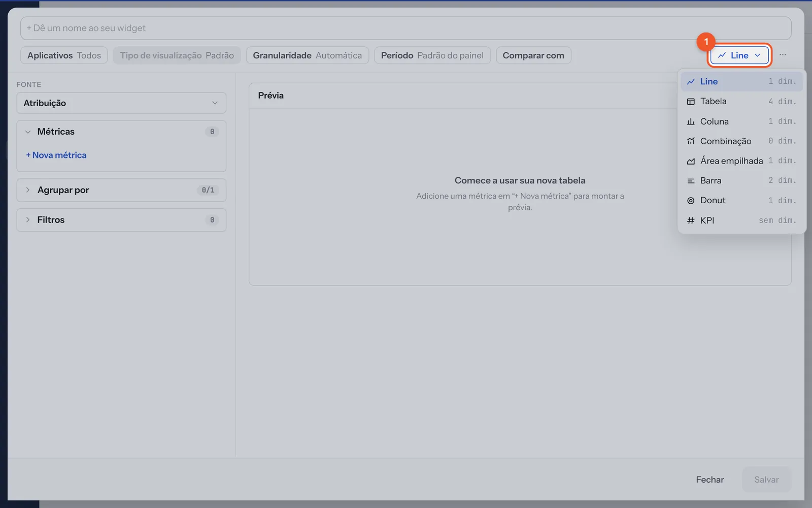Close the widget editor with Fechar

[709, 480]
